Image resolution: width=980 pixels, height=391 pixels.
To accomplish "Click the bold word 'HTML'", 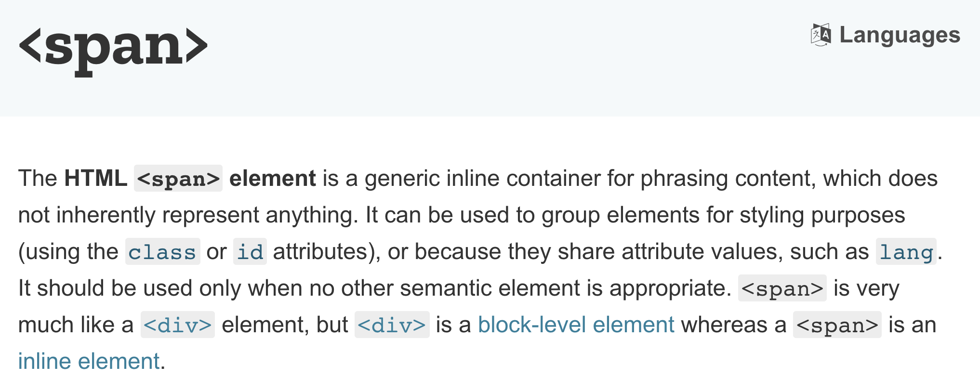I will 96,178.
